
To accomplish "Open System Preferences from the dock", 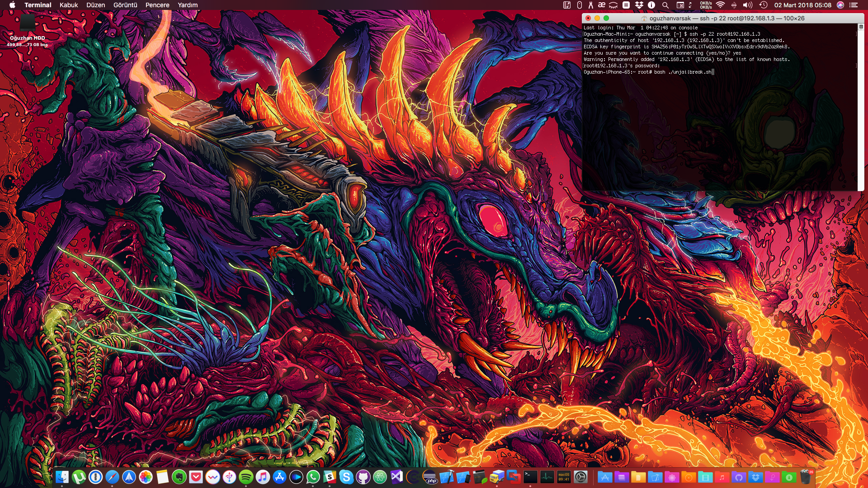I will 581,477.
